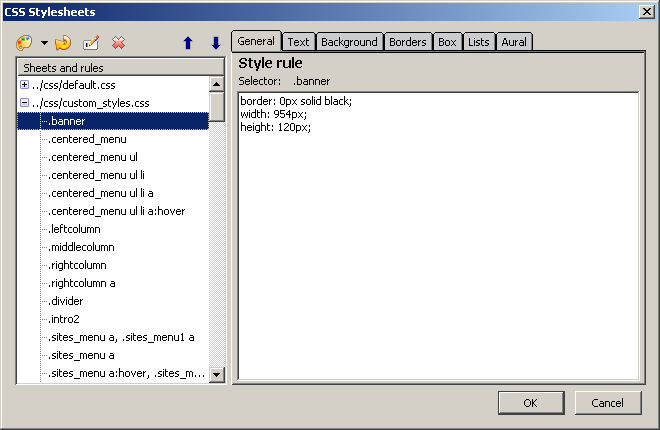The image size is (660, 430).
Task: Click inside the style rule text area
Action: click(x=438, y=236)
